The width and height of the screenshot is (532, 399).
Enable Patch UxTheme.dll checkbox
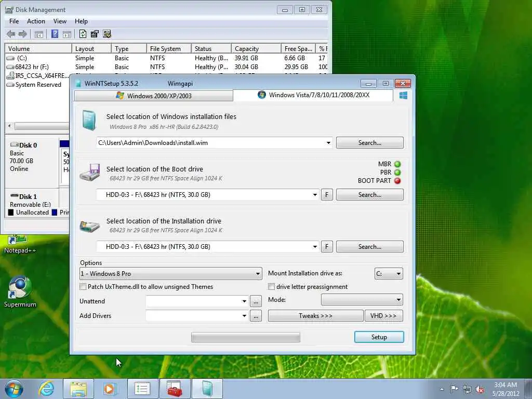[x=83, y=287]
